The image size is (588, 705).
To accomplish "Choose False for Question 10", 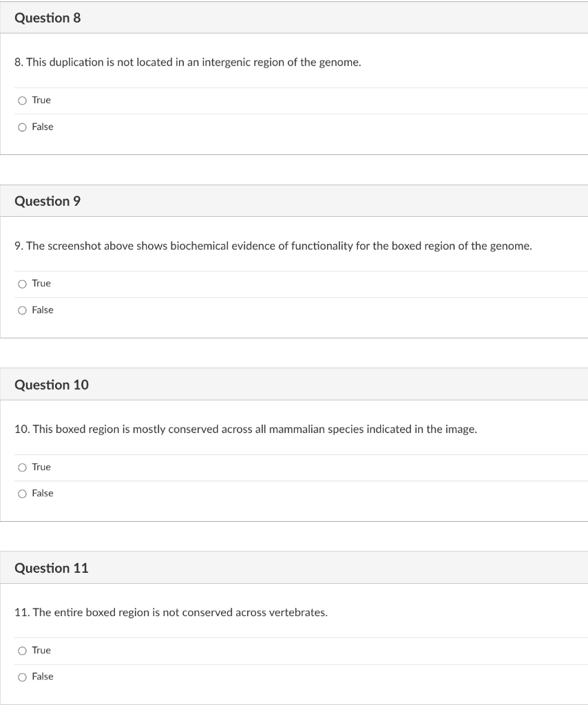I will (x=22, y=493).
